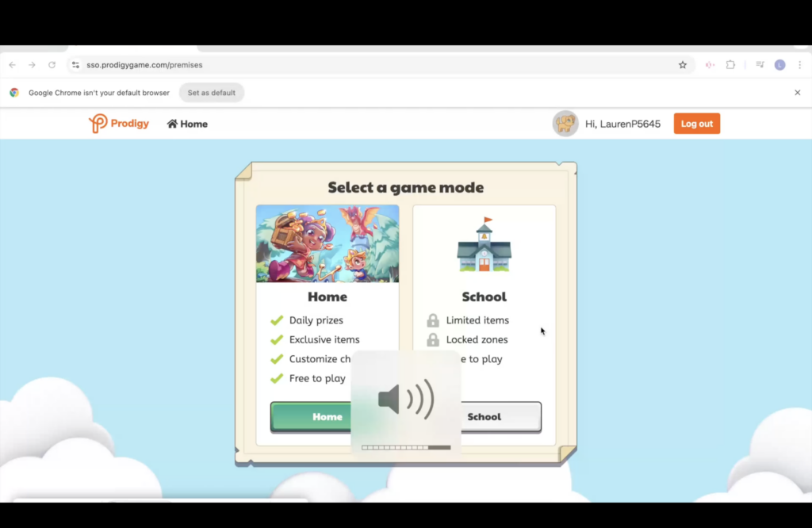Click the browser forward arrow
Viewport: 812px width, 528px height.
(32, 65)
